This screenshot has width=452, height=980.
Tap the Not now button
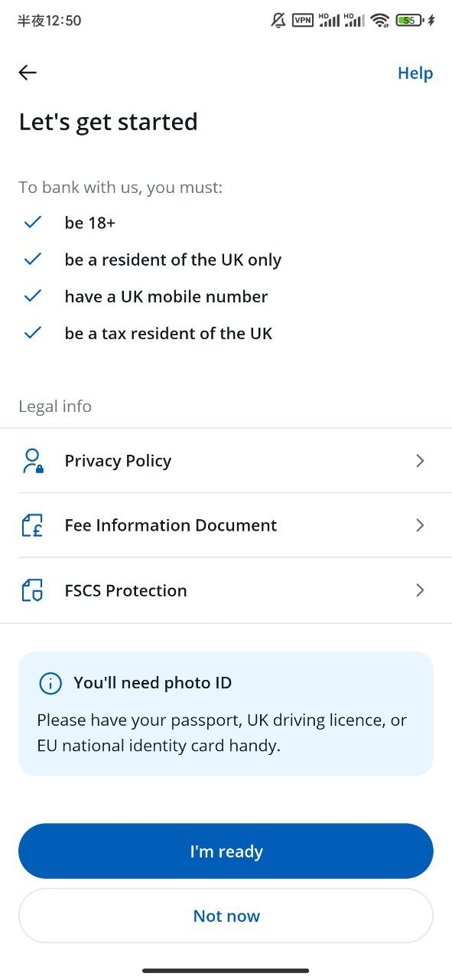point(226,916)
